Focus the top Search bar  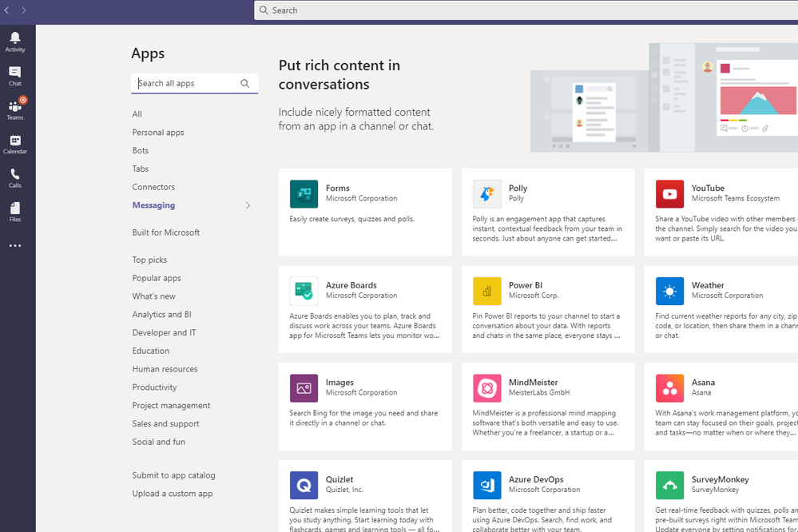tap(526, 10)
